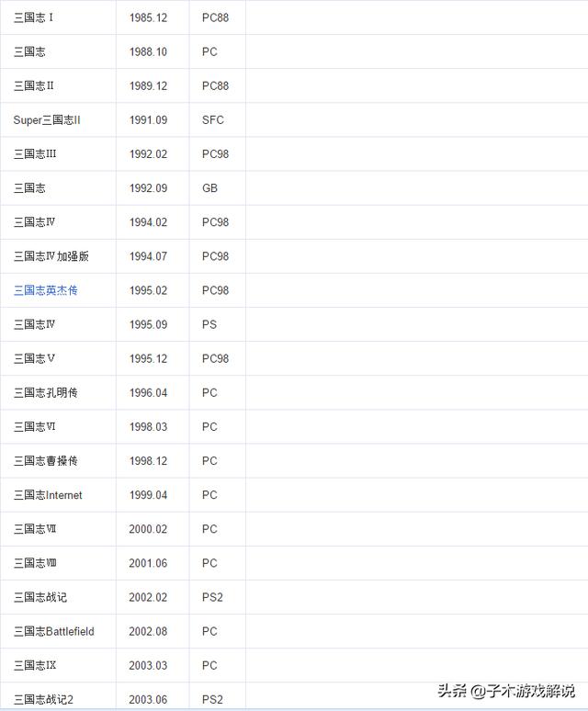588x711 pixels.
Task: Select 三国志孔明传 title
Action: [45, 392]
